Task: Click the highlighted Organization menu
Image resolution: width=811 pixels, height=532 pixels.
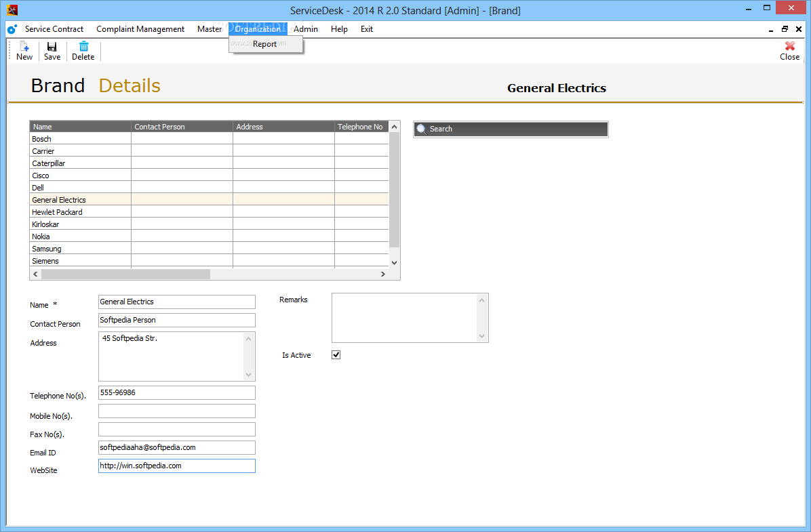Action: coord(258,29)
